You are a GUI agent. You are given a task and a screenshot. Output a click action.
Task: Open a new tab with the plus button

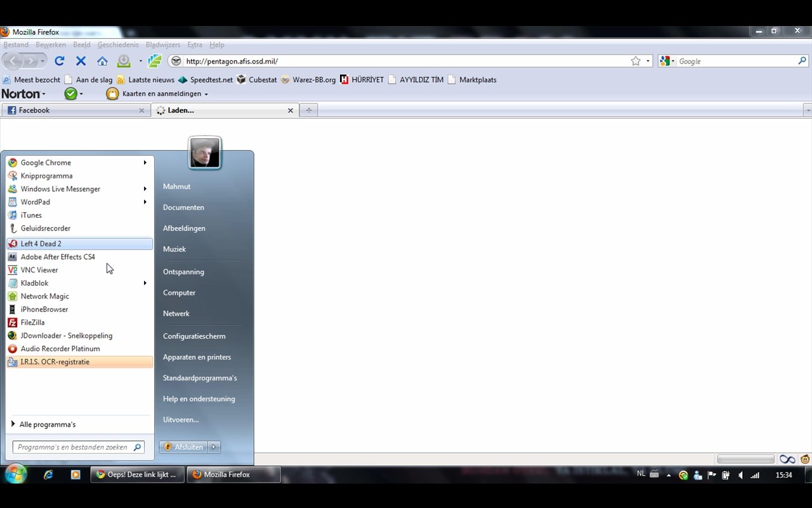(309, 110)
